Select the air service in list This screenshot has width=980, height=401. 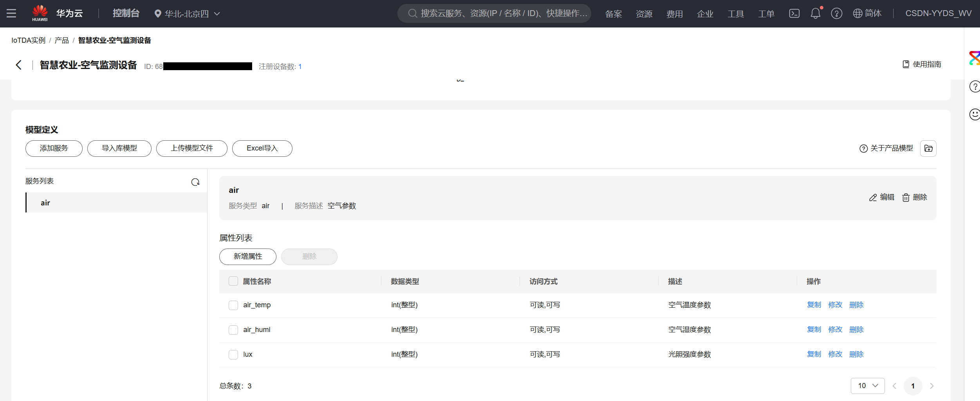[116, 203]
